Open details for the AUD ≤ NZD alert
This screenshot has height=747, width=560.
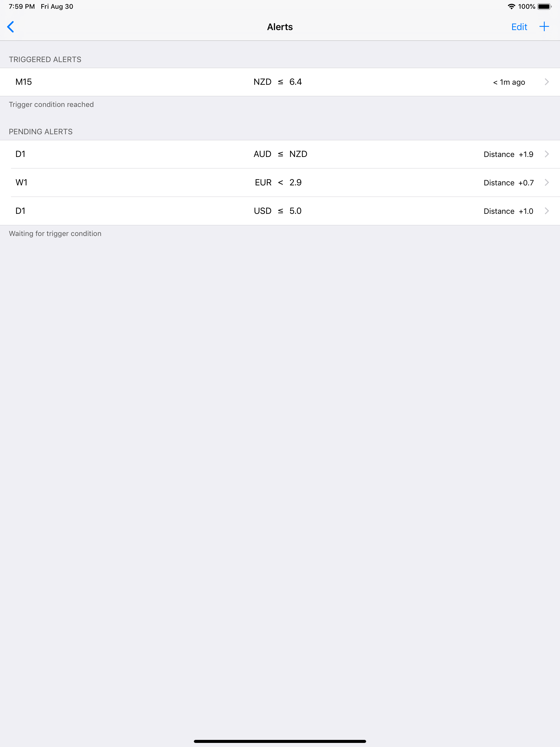(x=280, y=154)
